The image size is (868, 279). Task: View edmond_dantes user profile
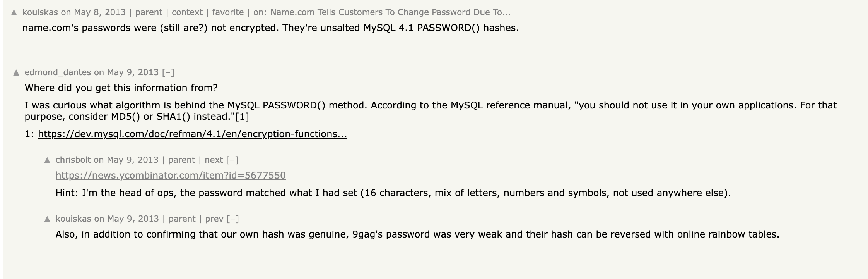pyautogui.click(x=58, y=72)
